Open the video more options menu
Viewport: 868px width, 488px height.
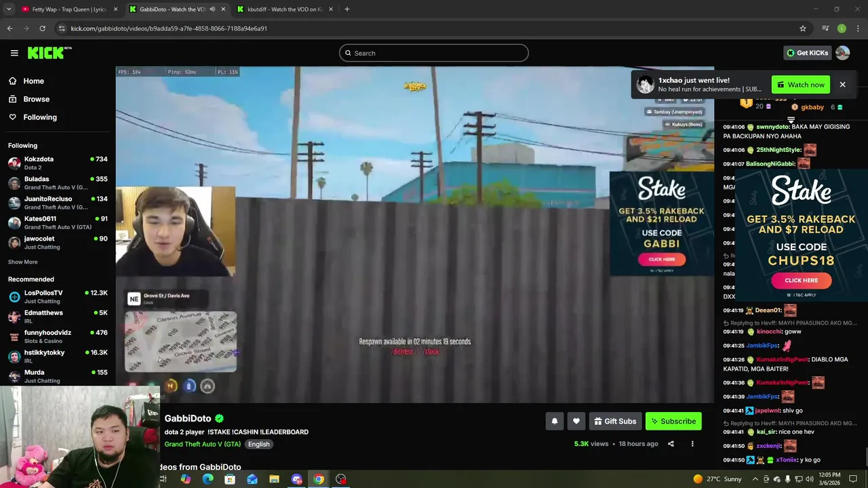point(692,444)
